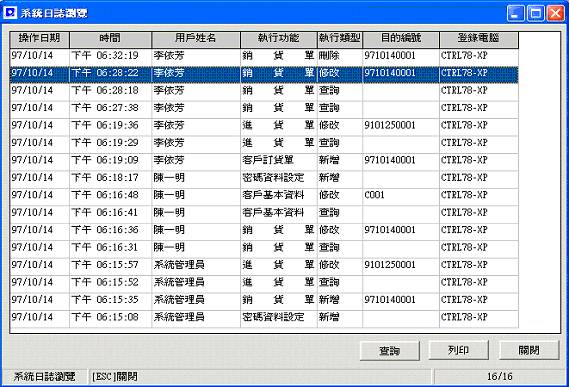Minimize the 系統日誌瀏覽 window

coord(515,13)
